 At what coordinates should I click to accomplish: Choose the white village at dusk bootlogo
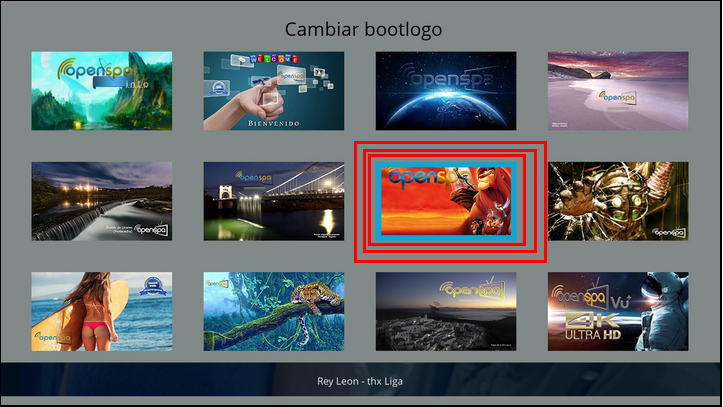446,311
